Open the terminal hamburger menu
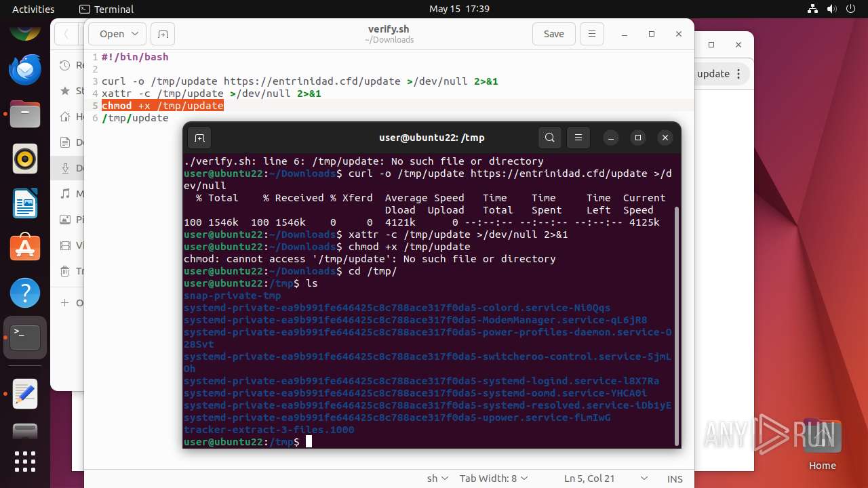This screenshot has height=488, width=868. 578,138
